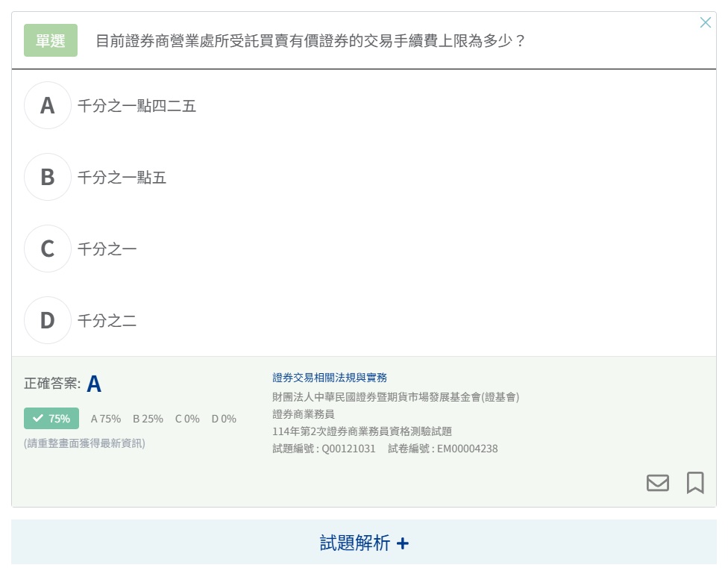Close the question panel with the X icon
Image resolution: width=728 pixels, height=568 pixels.
pos(706,22)
